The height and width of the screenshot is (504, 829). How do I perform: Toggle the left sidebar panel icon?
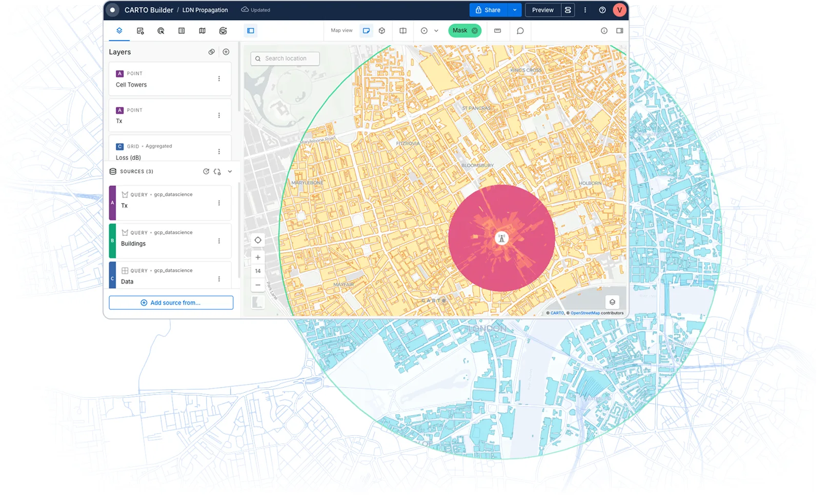[x=251, y=31]
